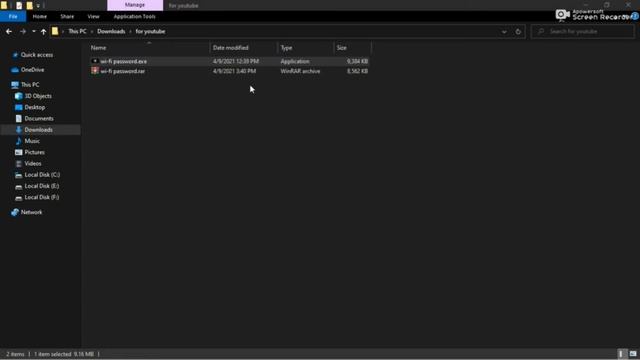The height and width of the screenshot is (360, 640).
Task: Click the Manage contextual tab
Action: [x=135, y=5]
